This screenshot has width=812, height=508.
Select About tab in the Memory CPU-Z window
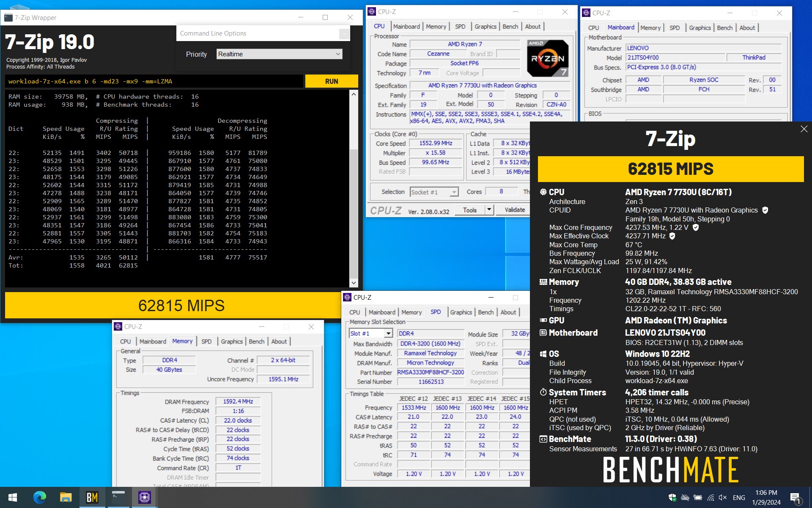279,341
